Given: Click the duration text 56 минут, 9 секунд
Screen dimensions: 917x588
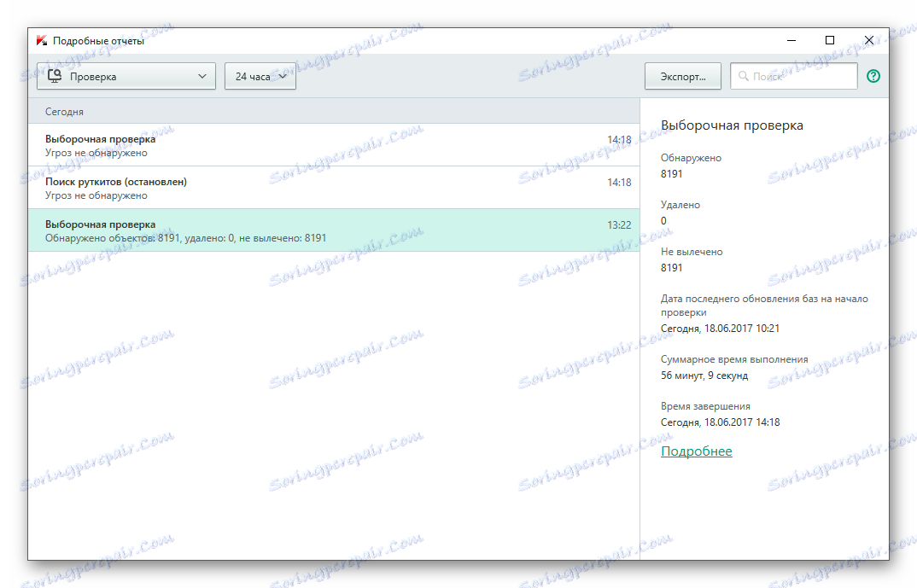Looking at the screenshot, I should [704, 376].
